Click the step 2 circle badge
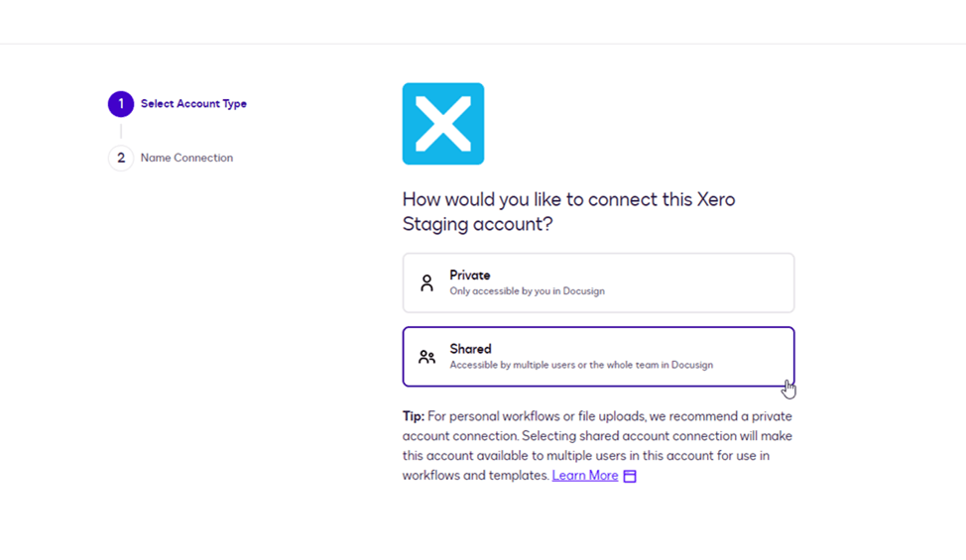The width and height of the screenshot is (966, 560). 121,158
